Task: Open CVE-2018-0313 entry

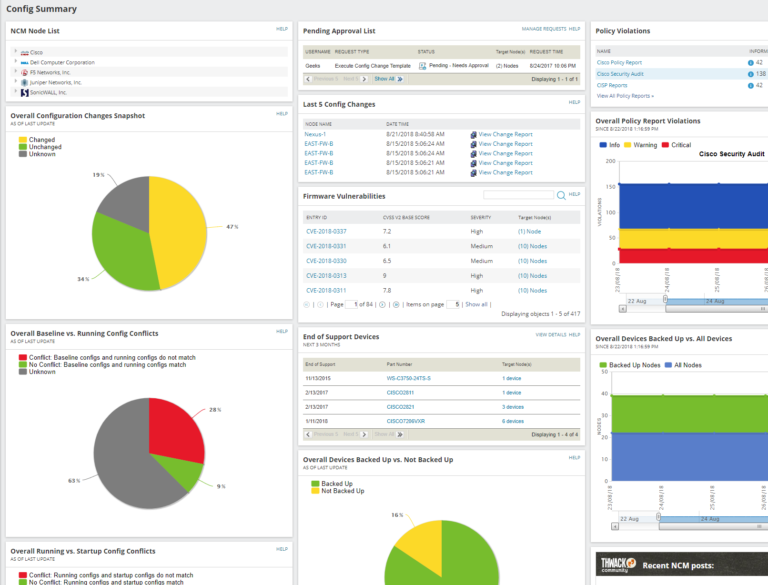Action: [326, 276]
